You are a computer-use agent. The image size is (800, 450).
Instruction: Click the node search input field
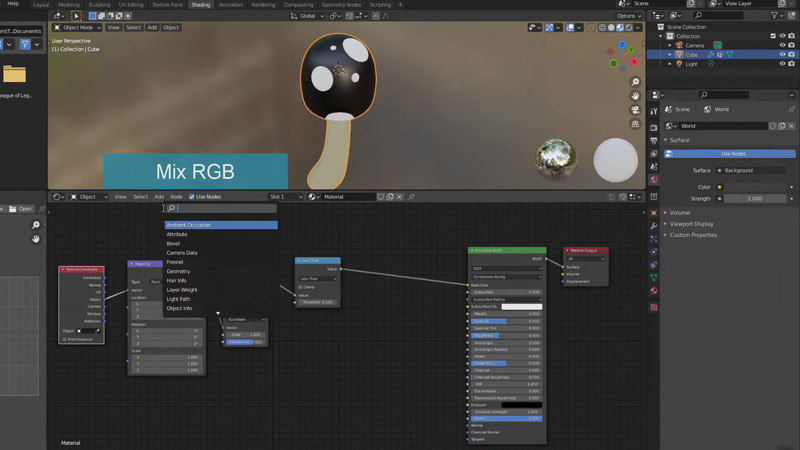coord(225,209)
